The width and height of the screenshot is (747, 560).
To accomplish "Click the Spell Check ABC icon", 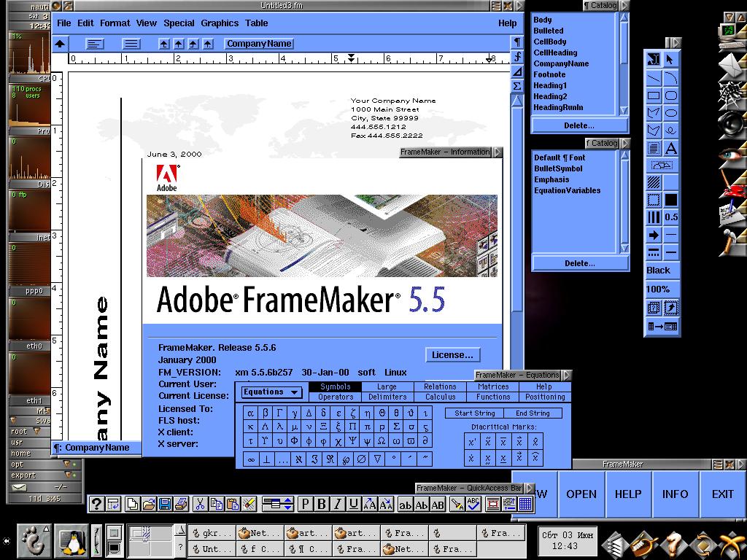I will click(473, 504).
